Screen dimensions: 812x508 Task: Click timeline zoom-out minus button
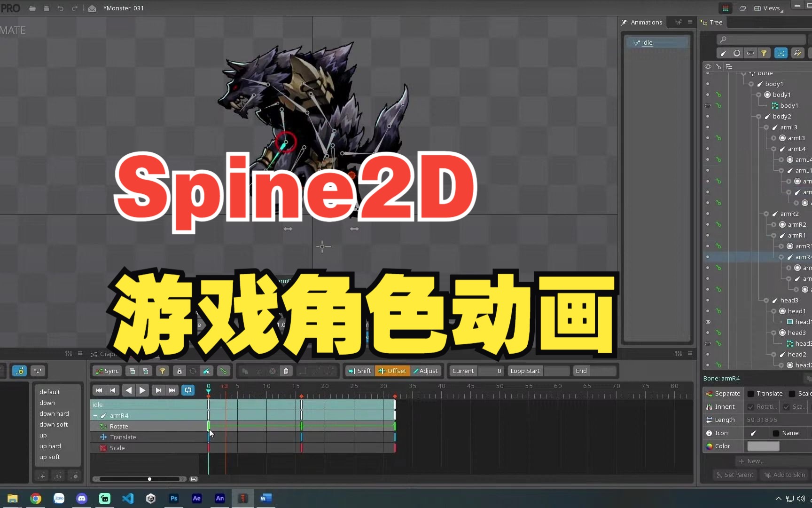coord(96,479)
